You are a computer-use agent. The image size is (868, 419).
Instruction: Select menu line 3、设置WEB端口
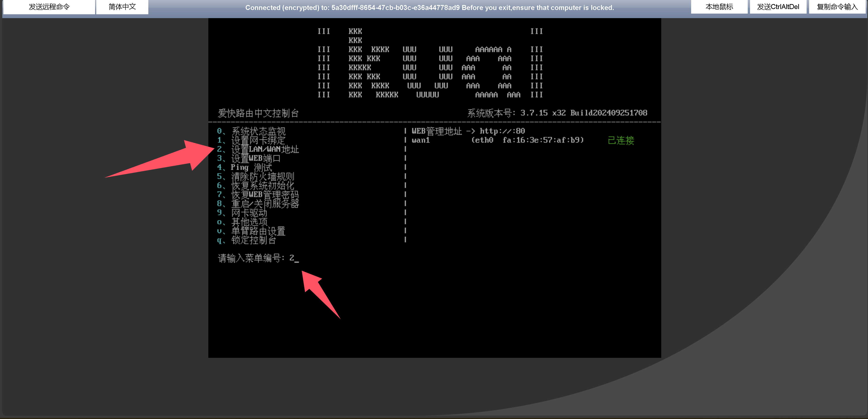coord(249,159)
